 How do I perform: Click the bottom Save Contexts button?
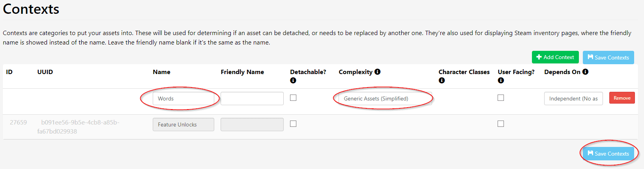pos(608,154)
